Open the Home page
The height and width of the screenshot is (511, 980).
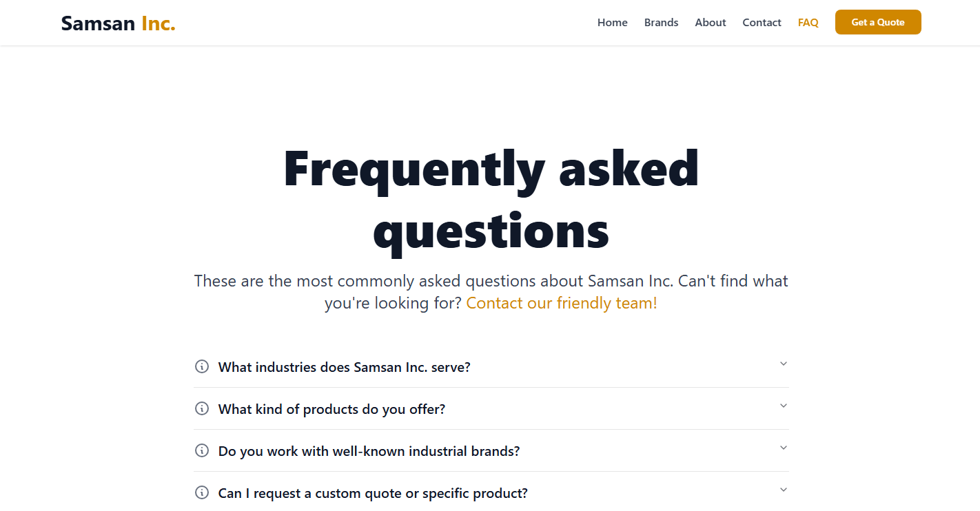612,22
